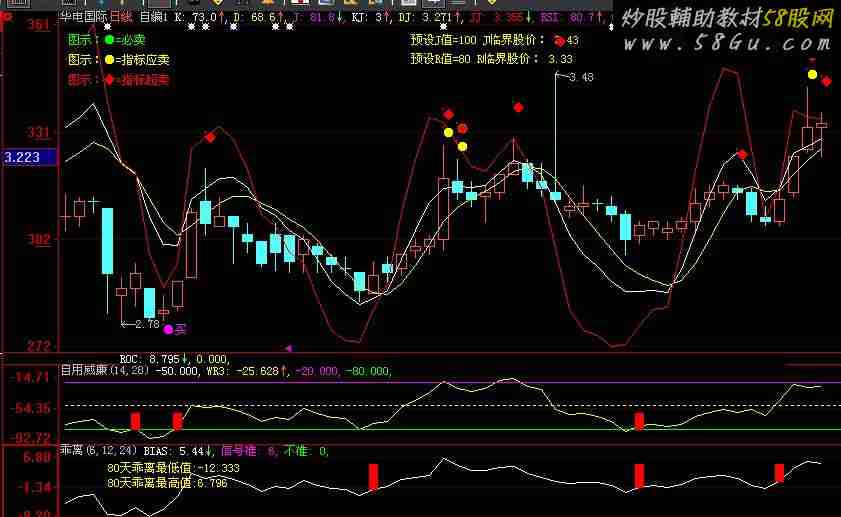Screen dimensions: 841x517
Task: Click the WR3: -25.628 value
Action: [247, 371]
